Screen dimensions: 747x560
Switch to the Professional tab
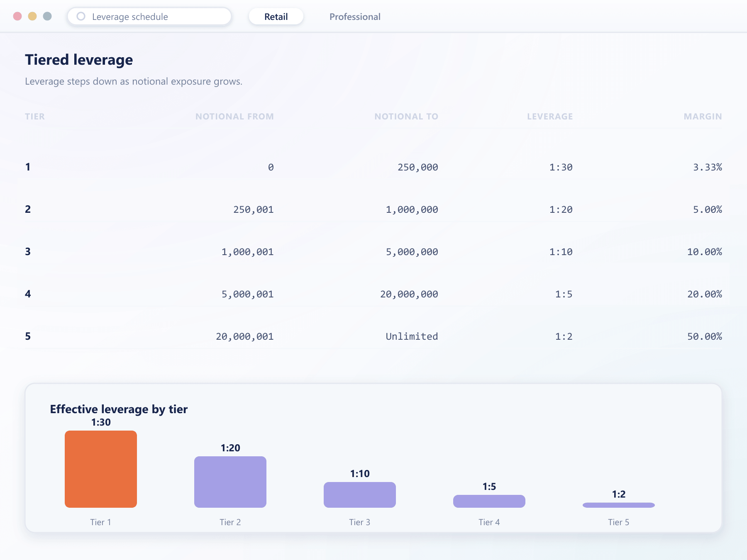pos(355,17)
